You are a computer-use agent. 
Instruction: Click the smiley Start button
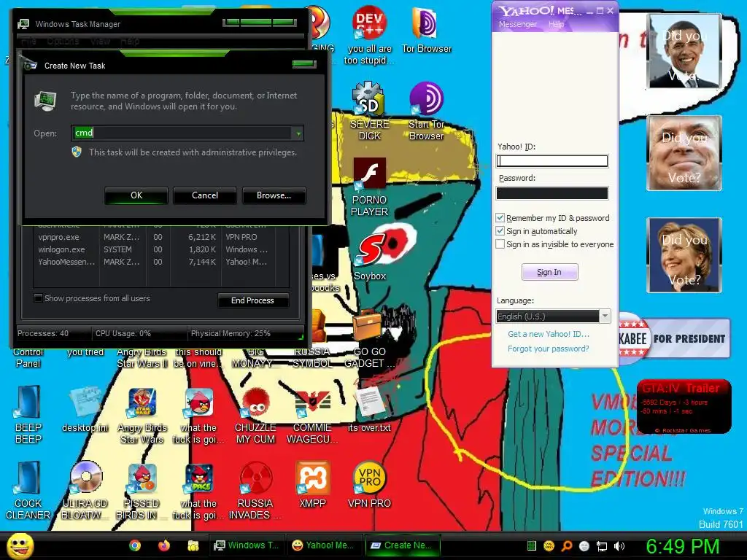[x=20, y=545]
